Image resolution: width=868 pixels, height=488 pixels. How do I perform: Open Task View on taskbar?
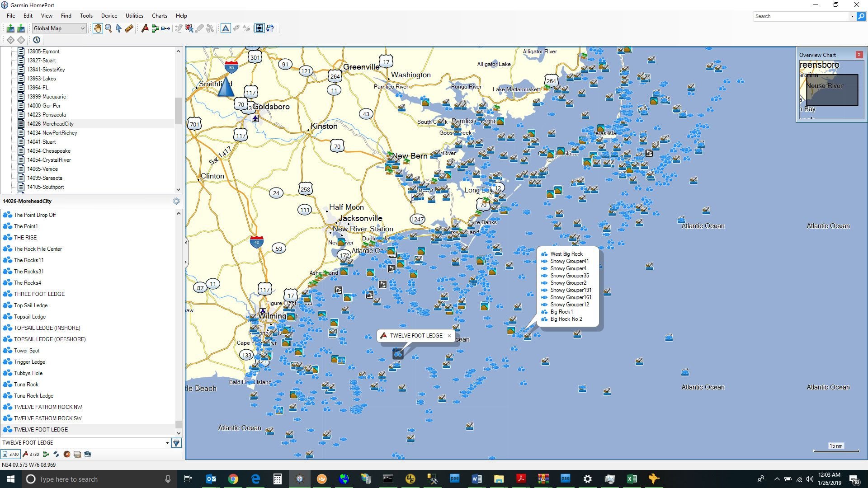click(x=188, y=479)
